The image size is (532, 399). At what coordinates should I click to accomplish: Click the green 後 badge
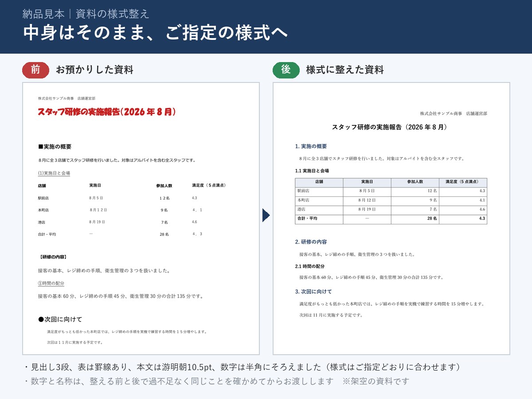(286, 70)
